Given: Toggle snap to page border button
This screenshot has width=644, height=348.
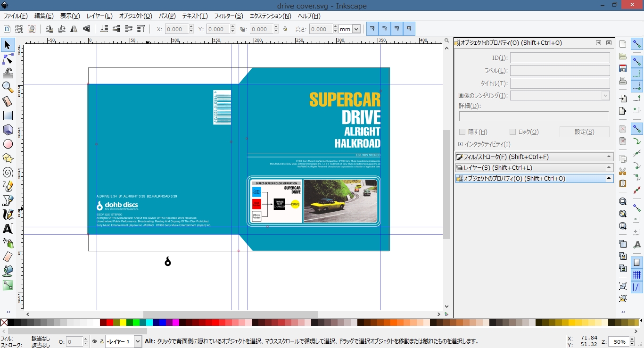Looking at the screenshot, I should pyautogui.click(x=637, y=263).
